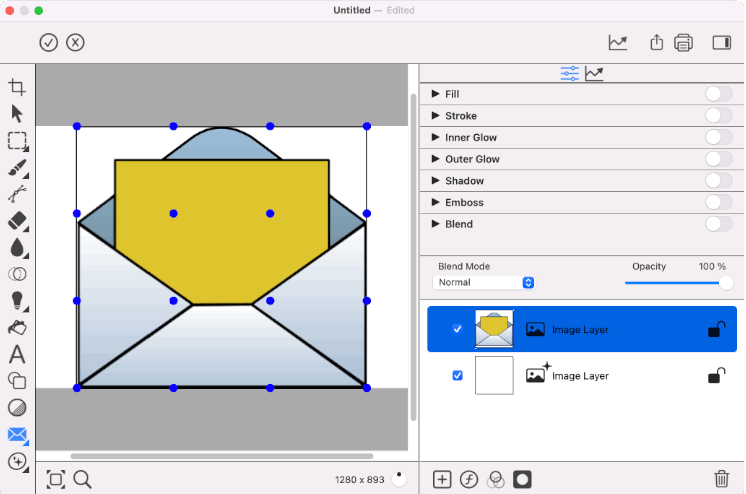Viewport: 746px width, 494px height.
Task: Click the fit-to-window zoom icon
Action: click(56, 479)
